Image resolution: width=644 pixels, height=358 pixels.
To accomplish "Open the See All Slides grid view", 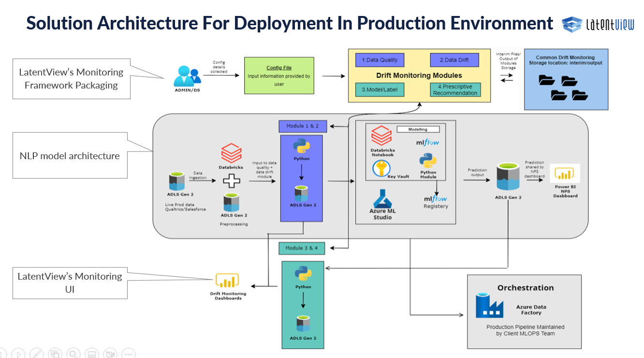I will pos(55,354).
